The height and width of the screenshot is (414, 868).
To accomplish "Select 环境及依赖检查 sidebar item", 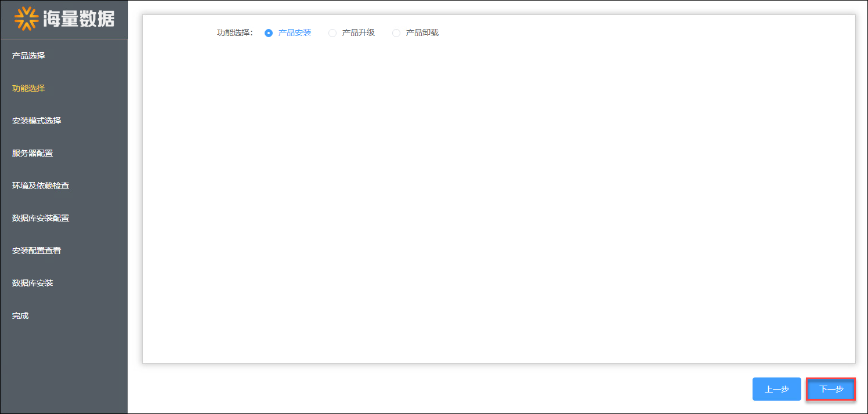I will click(41, 186).
